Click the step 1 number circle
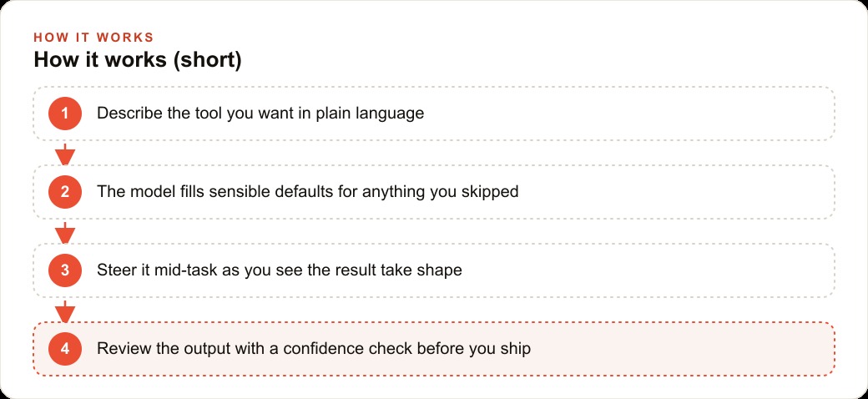 65,114
